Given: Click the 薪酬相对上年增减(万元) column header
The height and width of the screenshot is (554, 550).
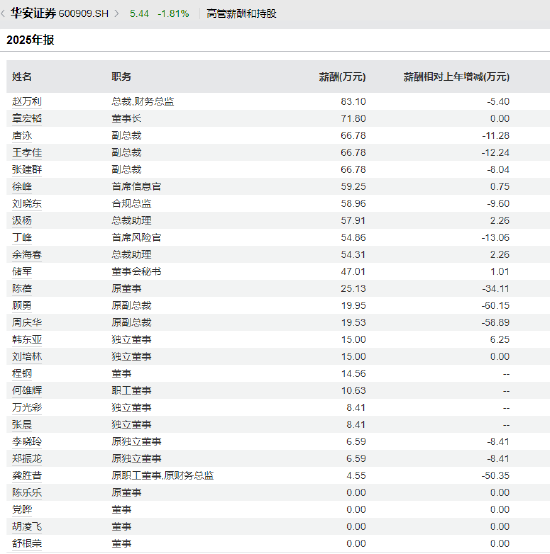Looking at the screenshot, I should (456, 77).
